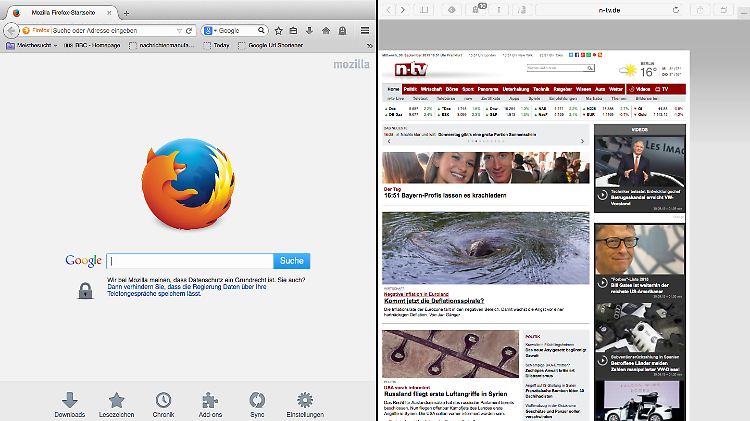The width and height of the screenshot is (750, 421).
Task: Open Einstellungen from the start page launcher
Action: (x=305, y=405)
